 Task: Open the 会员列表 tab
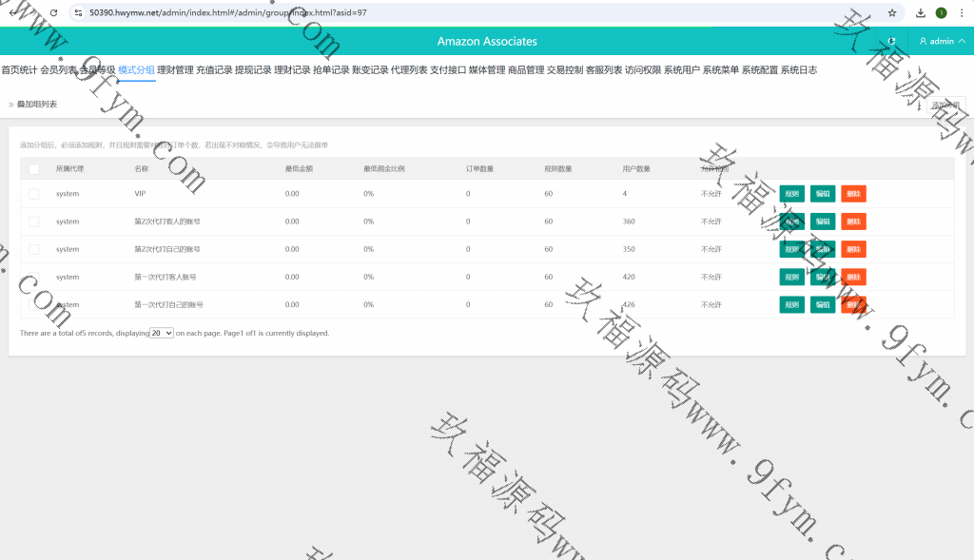[x=58, y=70]
